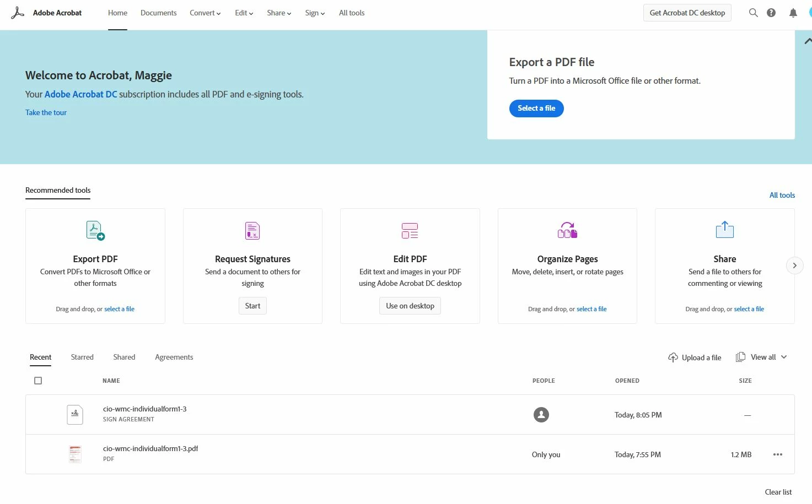Expand the Sign menu dropdown
Screen dimensions: 812x504
[315, 13]
